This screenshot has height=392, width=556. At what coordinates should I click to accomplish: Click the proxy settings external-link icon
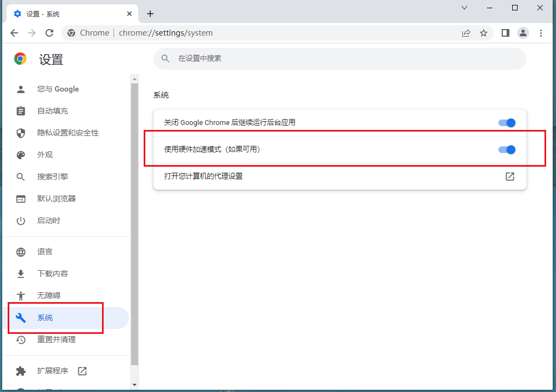coord(509,177)
